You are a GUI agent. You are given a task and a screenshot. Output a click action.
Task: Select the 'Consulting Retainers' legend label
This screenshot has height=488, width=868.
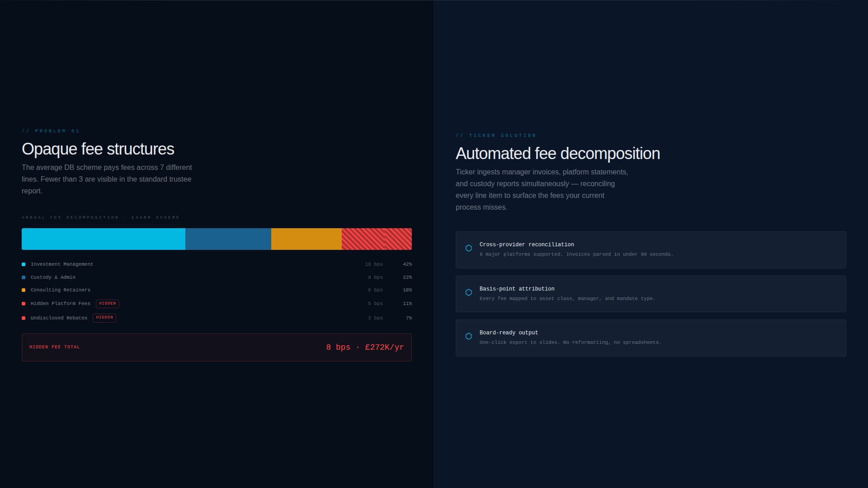(61, 290)
